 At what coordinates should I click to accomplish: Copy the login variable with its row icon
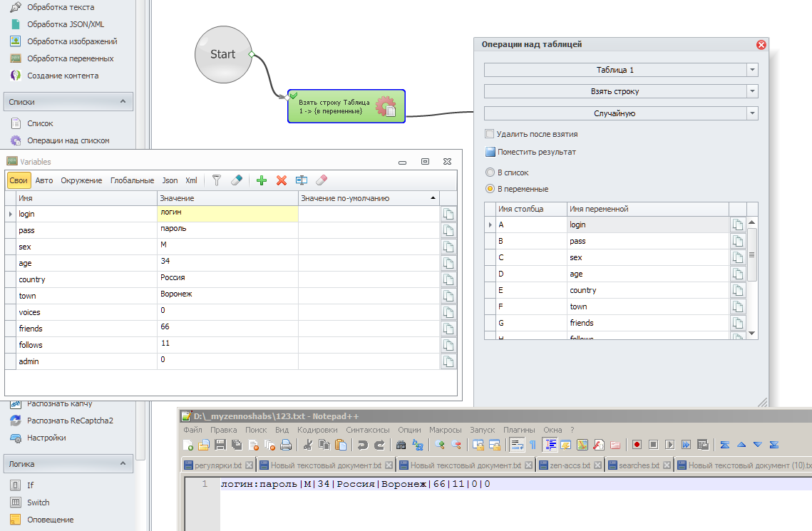pos(448,214)
